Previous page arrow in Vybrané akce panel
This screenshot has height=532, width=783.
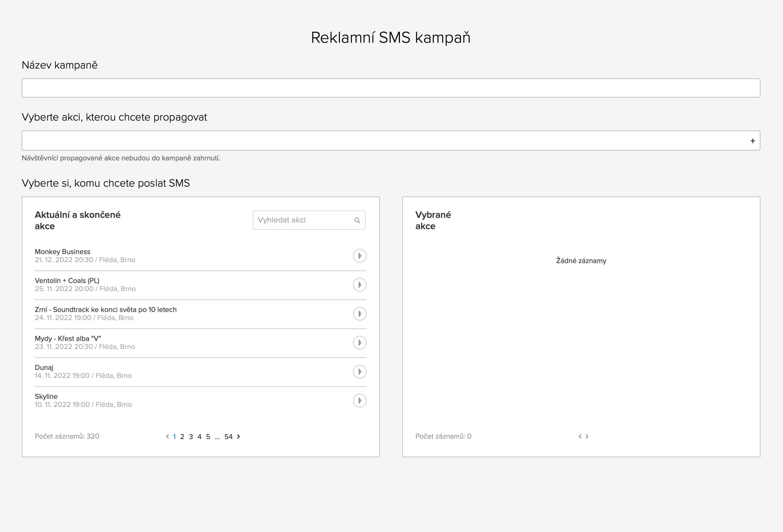pyautogui.click(x=580, y=436)
